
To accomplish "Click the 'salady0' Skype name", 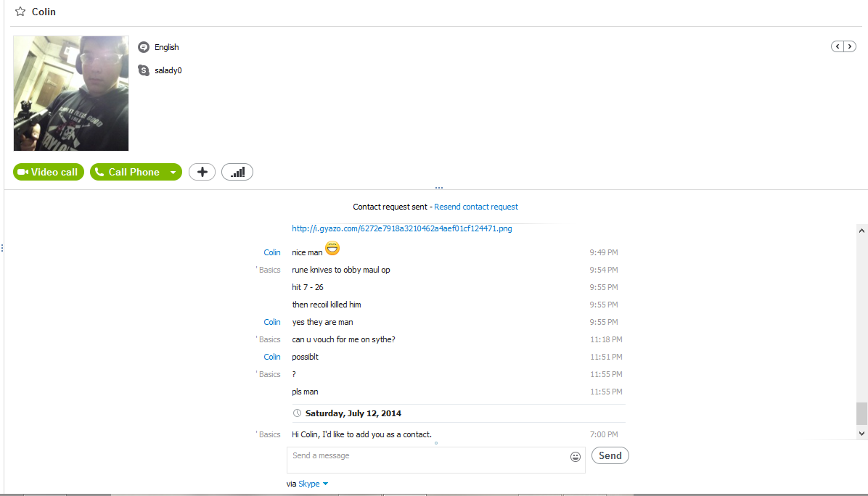I will pos(168,70).
